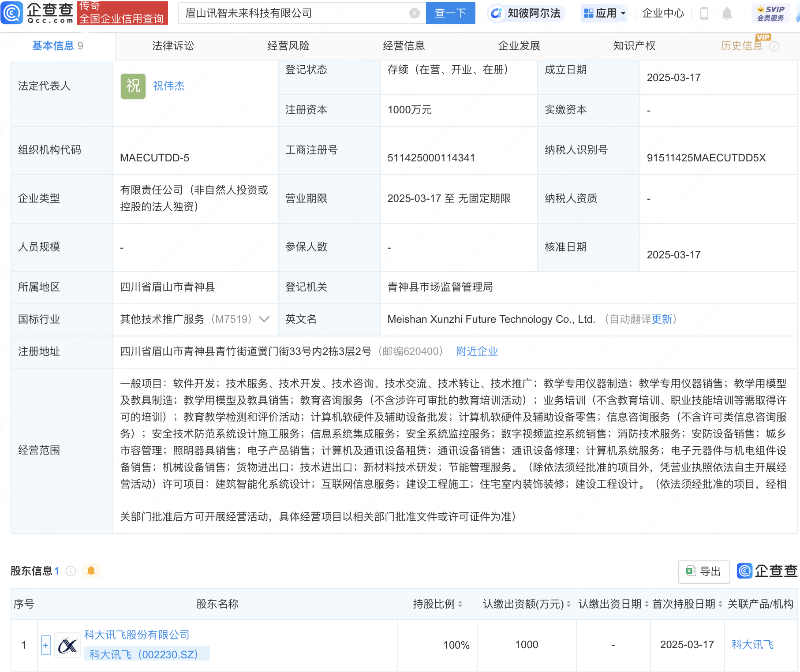Click the 附近企业 link
Screen dimensions: 800x672
476,351
